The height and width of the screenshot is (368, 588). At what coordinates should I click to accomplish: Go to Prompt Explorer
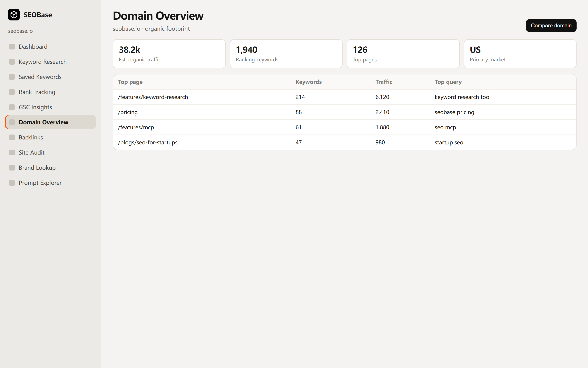[50, 183]
